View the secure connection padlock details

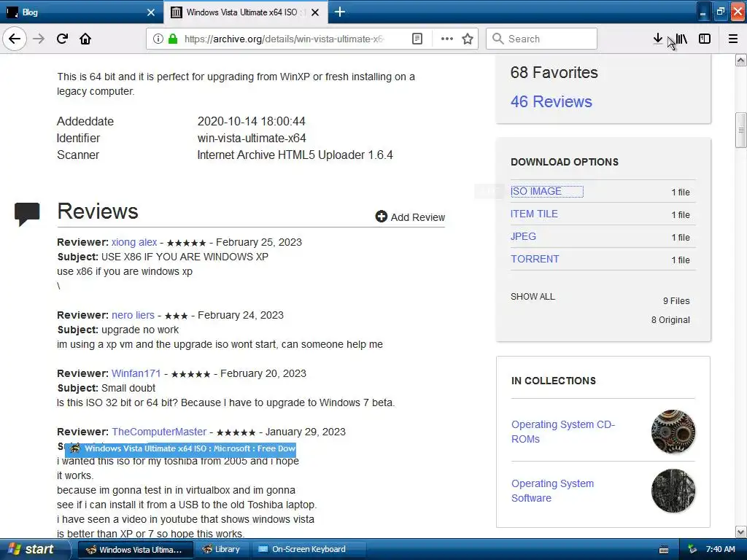173,39
